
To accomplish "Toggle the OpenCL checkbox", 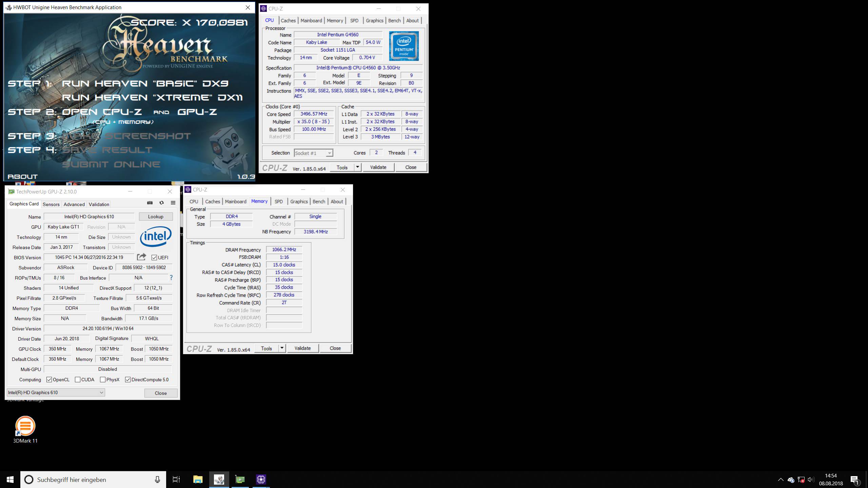I will tap(49, 380).
